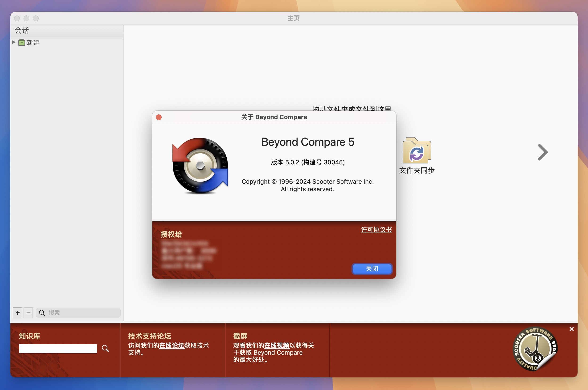Click the green 新建 folder icon
Image resolution: width=588 pixels, height=390 pixels.
pyautogui.click(x=22, y=43)
